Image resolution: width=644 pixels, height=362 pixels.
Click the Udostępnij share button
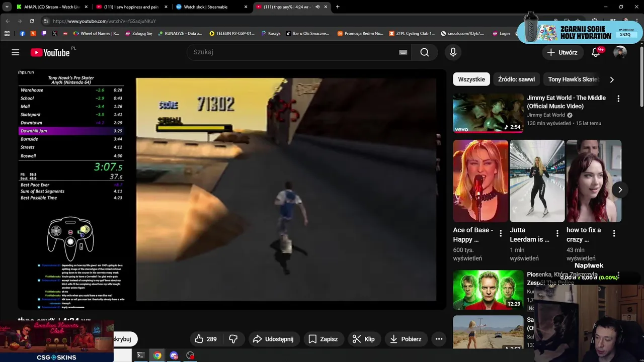(x=273, y=339)
